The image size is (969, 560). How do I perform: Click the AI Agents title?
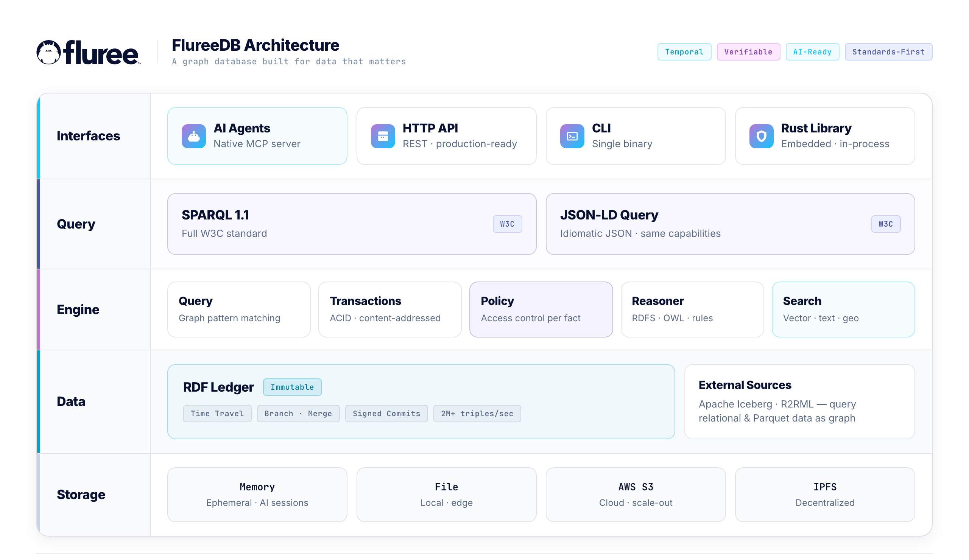(242, 128)
